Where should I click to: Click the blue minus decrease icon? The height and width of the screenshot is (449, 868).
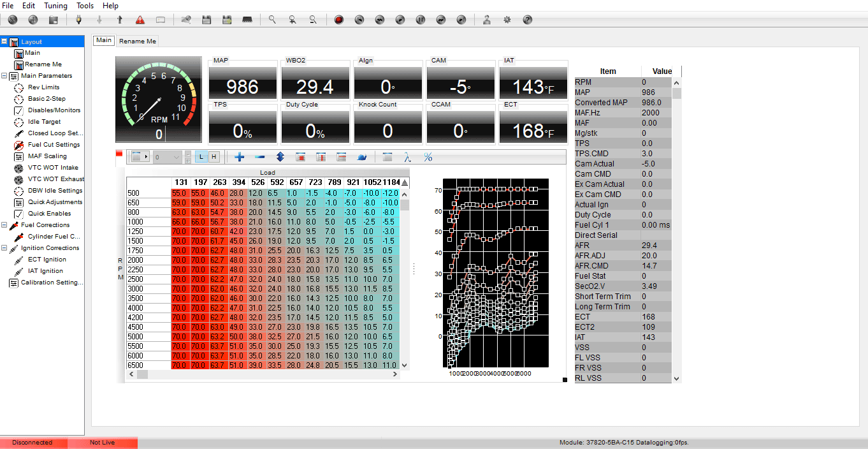pyautogui.click(x=260, y=156)
